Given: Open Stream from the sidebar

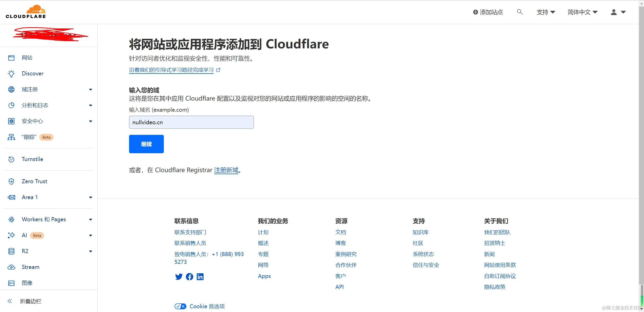Looking at the screenshot, I should coord(30,267).
